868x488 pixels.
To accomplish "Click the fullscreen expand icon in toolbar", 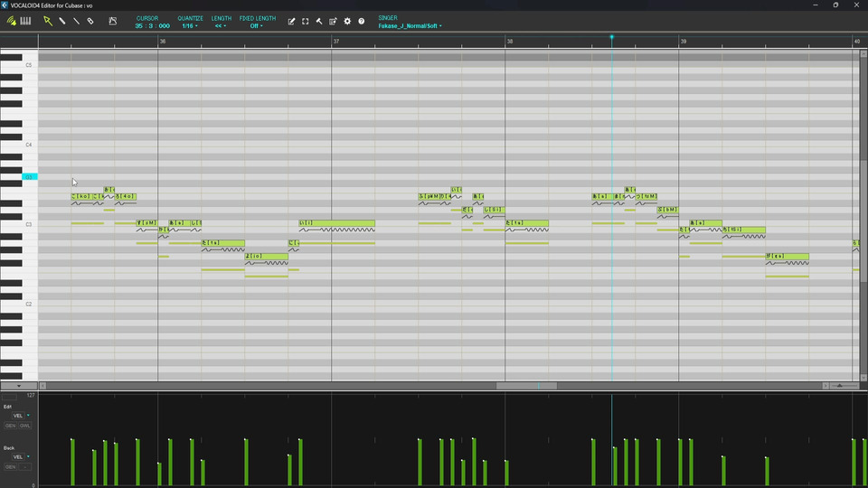I will point(305,21).
